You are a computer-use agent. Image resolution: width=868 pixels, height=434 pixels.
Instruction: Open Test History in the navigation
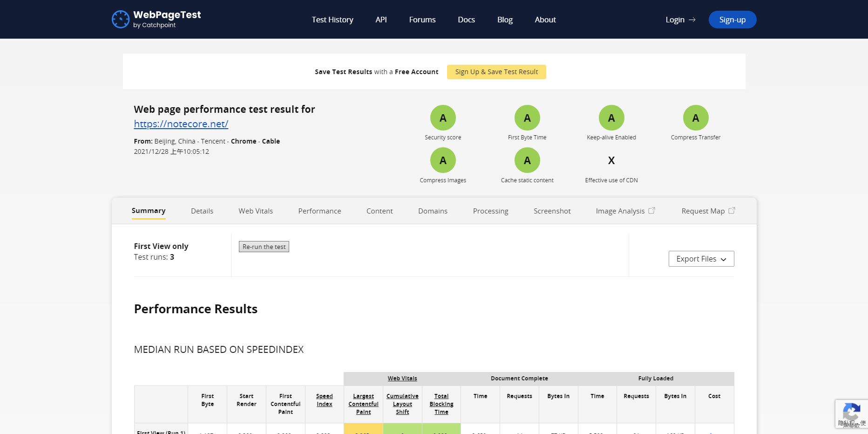pos(332,20)
